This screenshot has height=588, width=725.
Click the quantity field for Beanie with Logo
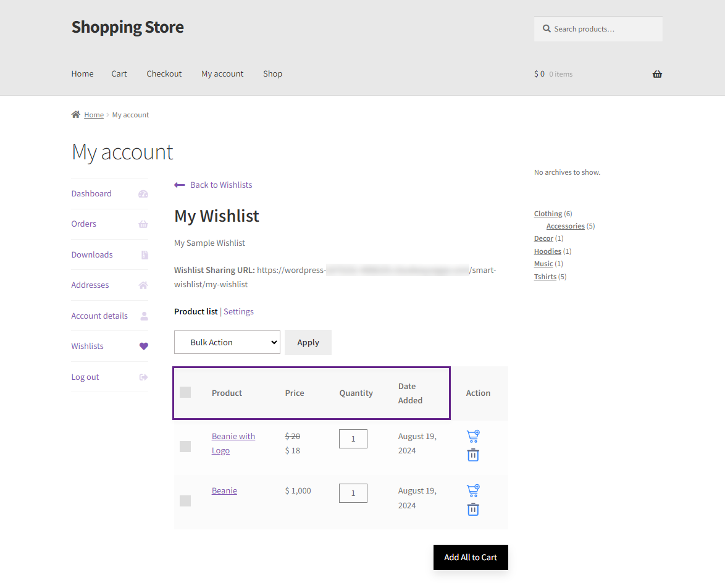[353, 439]
